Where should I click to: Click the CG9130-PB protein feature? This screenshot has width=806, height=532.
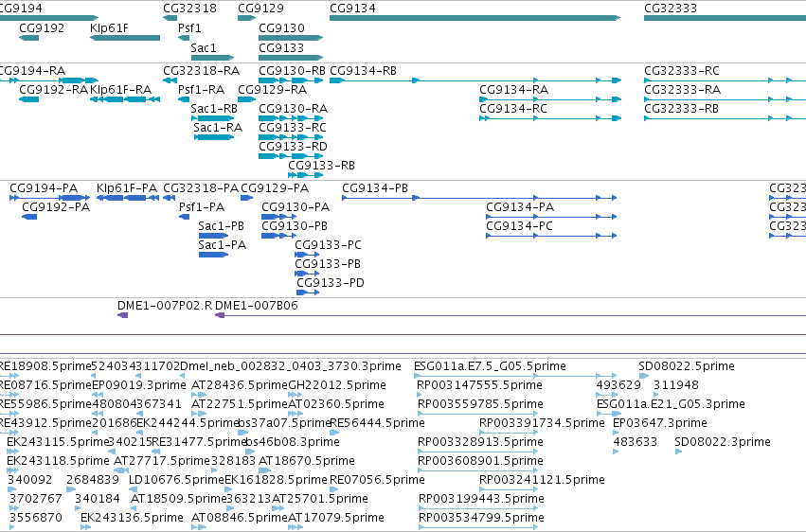(x=279, y=237)
